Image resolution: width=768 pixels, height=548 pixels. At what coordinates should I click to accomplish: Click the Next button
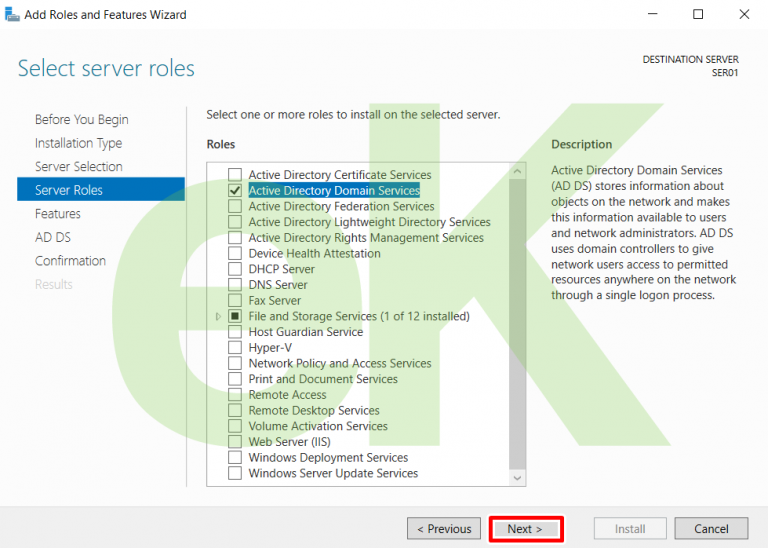(526, 529)
